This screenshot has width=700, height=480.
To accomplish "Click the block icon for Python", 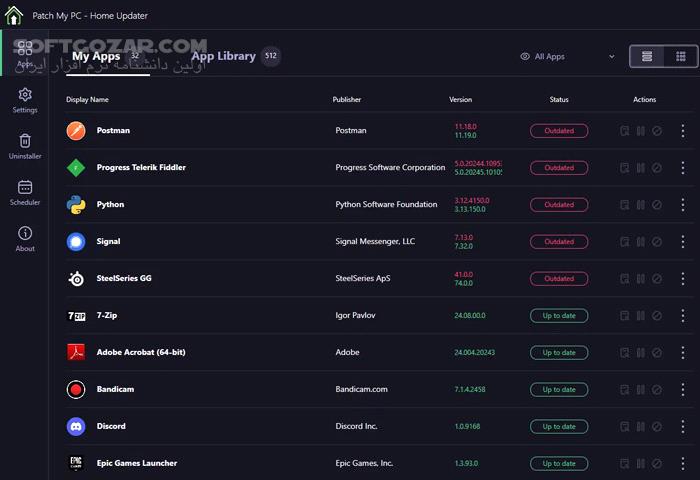I will (657, 205).
